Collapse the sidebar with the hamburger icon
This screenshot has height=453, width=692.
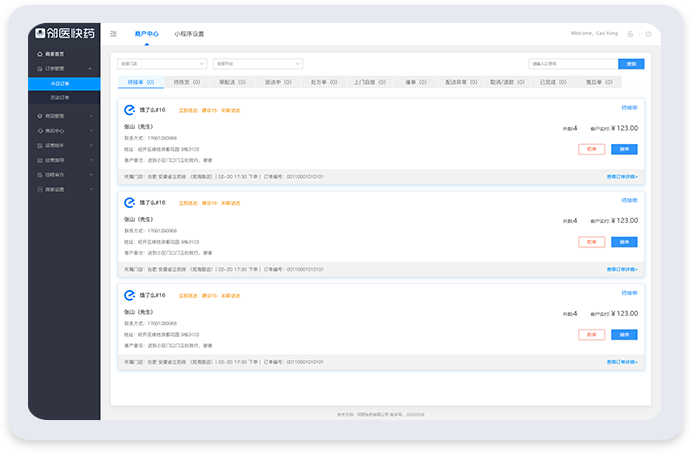tap(113, 34)
